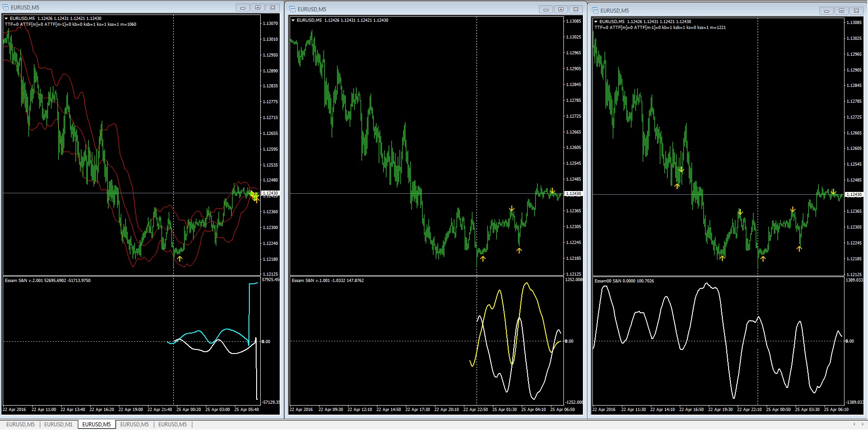Click indicator scale value 1252.008 in middle window
This screenshot has height=430, width=868.
(x=574, y=280)
